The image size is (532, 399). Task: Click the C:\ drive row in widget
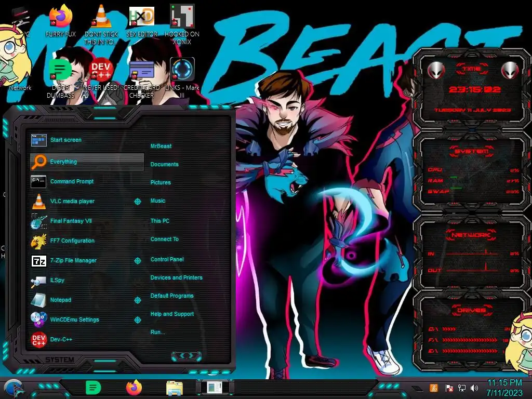click(x=470, y=329)
